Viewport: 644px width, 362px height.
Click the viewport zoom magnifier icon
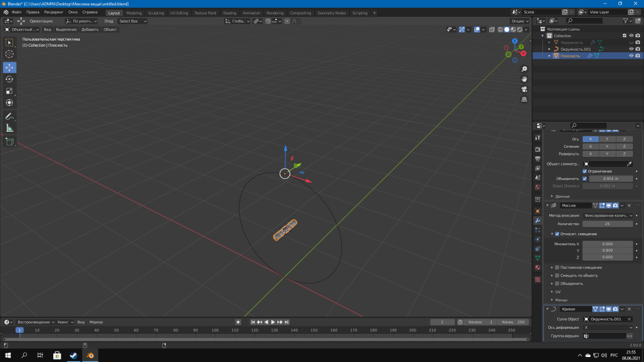pos(524,69)
